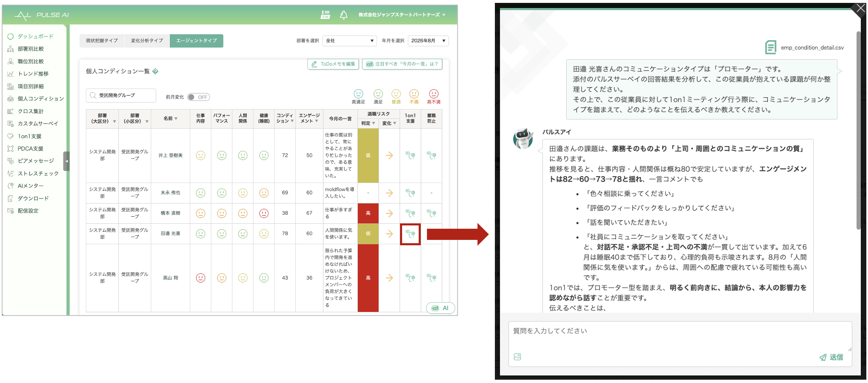
Task: Click the ToDoメモを編集 button
Action: pos(333,64)
